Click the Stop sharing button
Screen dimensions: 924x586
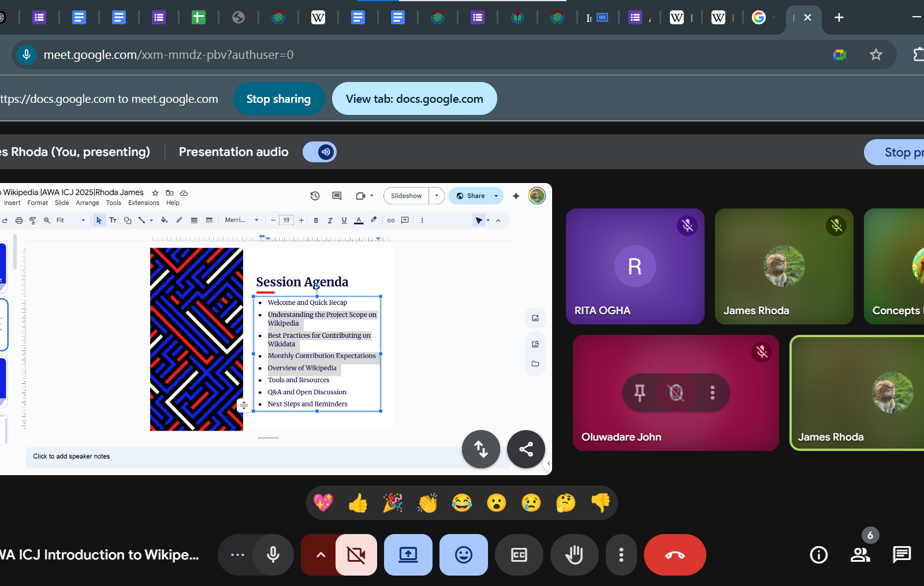(278, 99)
